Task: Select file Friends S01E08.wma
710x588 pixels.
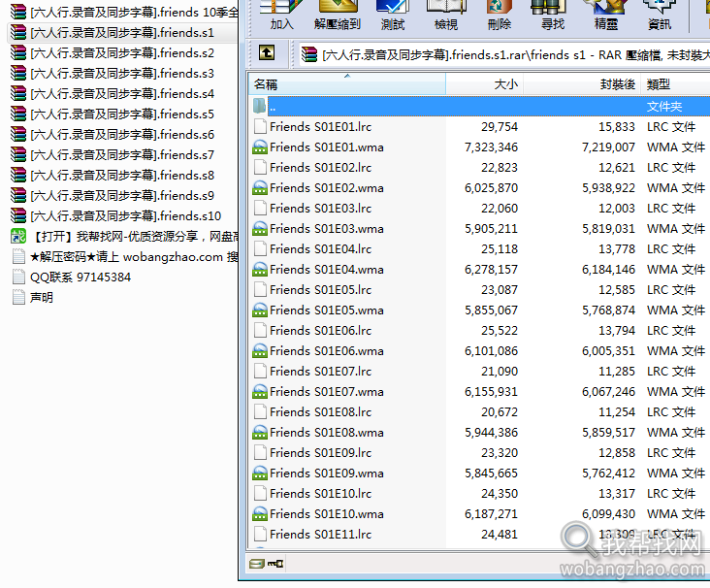Action: tap(327, 433)
